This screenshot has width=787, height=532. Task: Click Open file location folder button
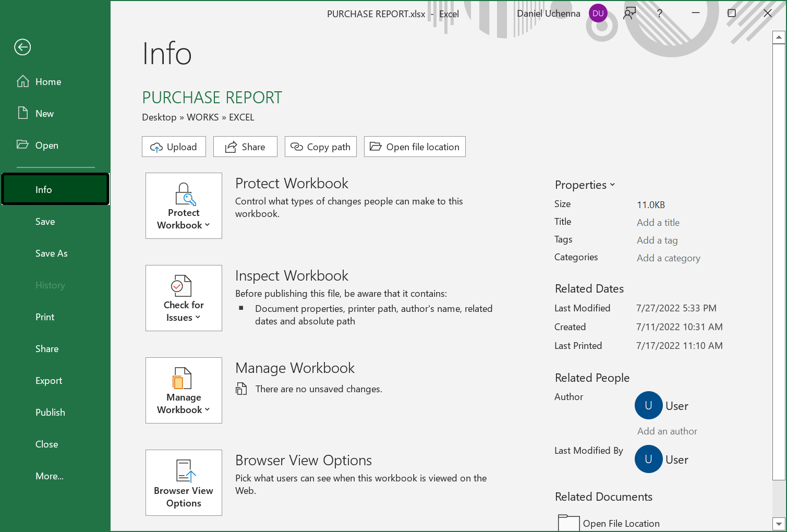tap(415, 147)
